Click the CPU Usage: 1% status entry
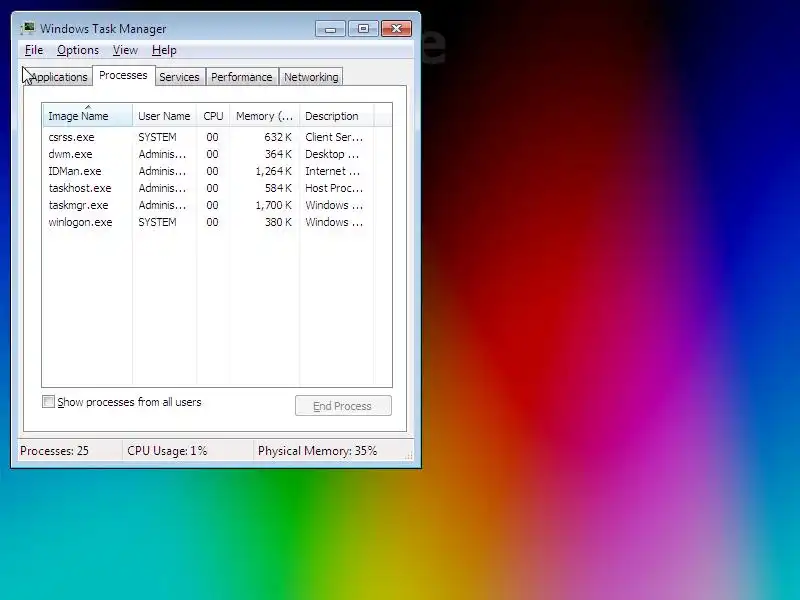Viewport: 800px width, 600px height. (x=167, y=451)
